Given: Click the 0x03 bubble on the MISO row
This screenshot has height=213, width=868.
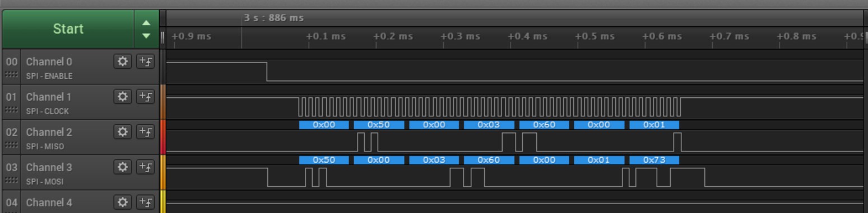Looking at the screenshot, I should [x=489, y=125].
